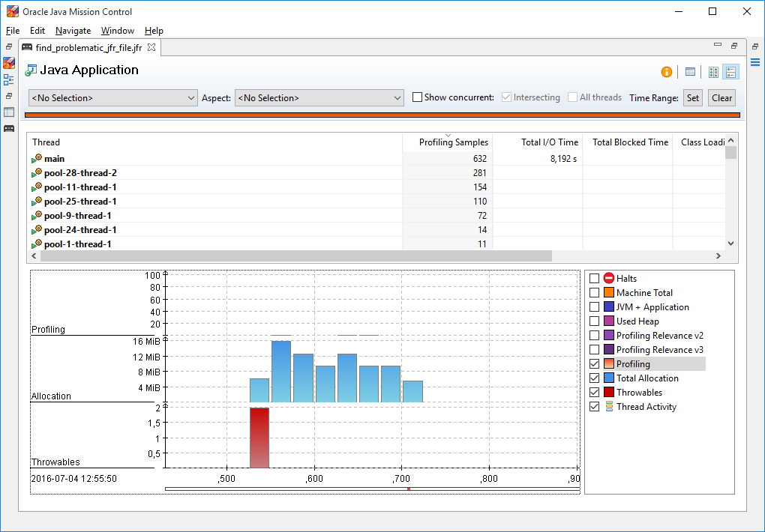Check the Halts chart option
765x532 pixels.
tap(595, 279)
